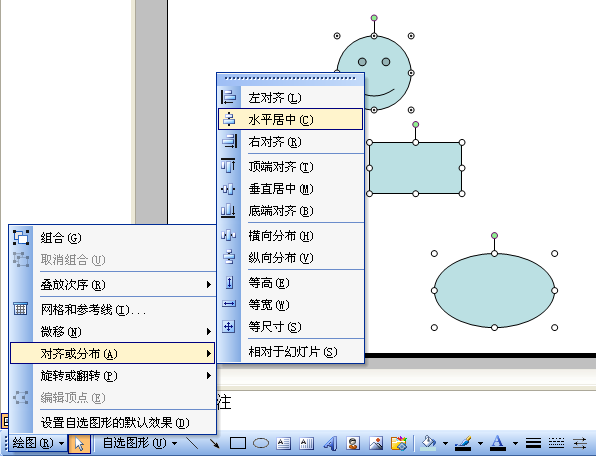Screen dimensions: 596x456
Task: Click the ellipse's green rotation handle
Action: pyautogui.click(x=494, y=236)
